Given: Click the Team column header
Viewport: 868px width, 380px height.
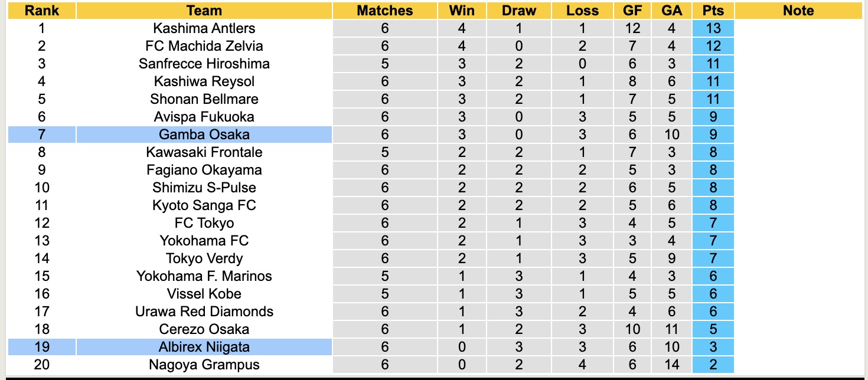Looking at the screenshot, I should 204,11.
